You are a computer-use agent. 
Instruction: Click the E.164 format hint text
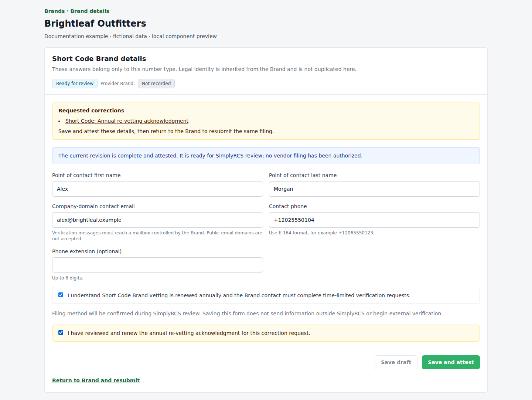[321, 233]
